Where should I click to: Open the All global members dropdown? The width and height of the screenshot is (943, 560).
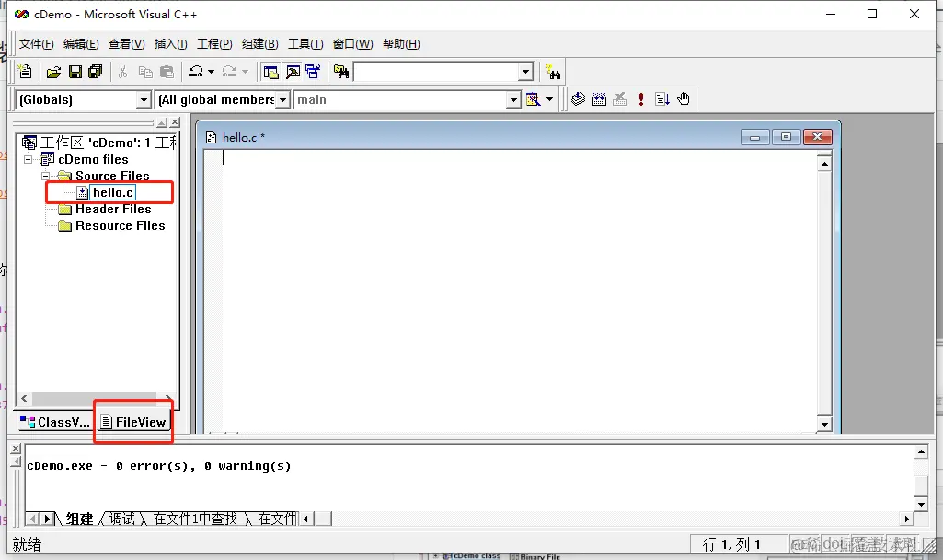pyautogui.click(x=282, y=99)
